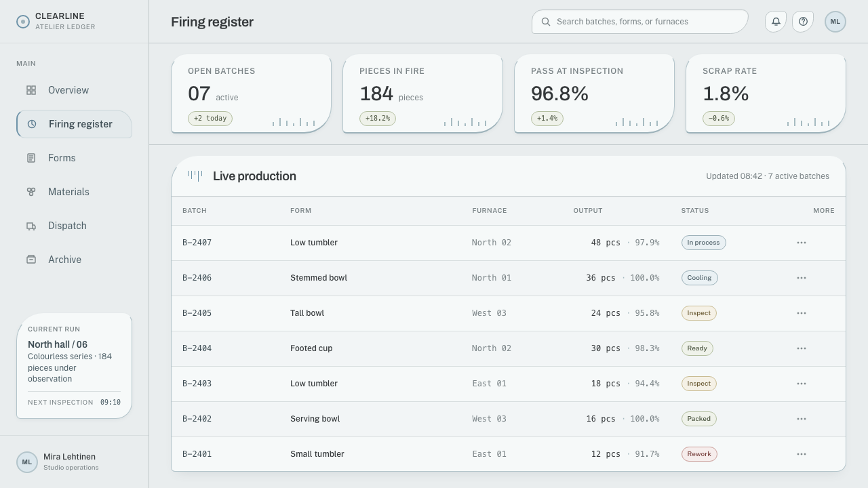Screen dimensions: 868x488
Task: Open more options for batch B-2405
Action: pyautogui.click(x=802, y=313)
